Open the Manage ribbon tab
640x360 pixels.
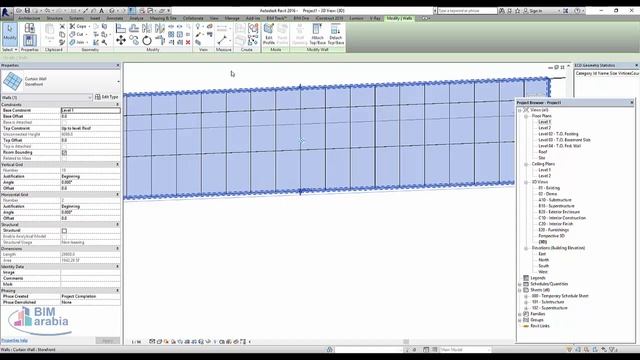tap(232, 18)
